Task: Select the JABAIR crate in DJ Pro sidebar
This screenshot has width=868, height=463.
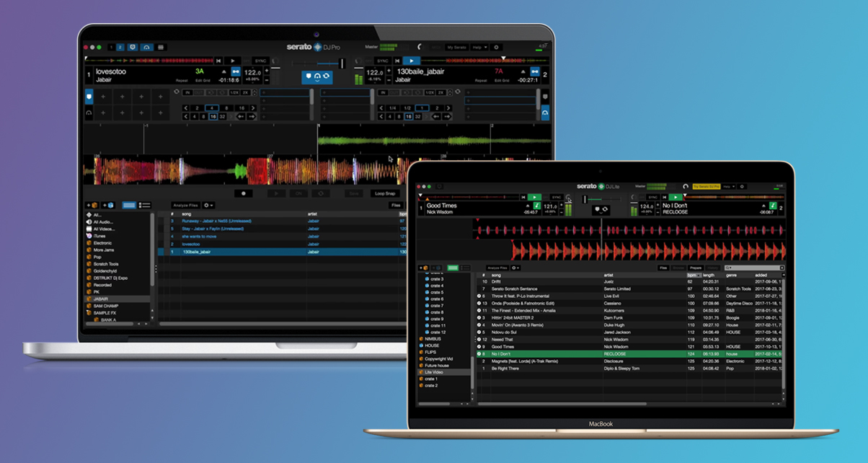Action: pyautogui.click(x=101, y=299)
